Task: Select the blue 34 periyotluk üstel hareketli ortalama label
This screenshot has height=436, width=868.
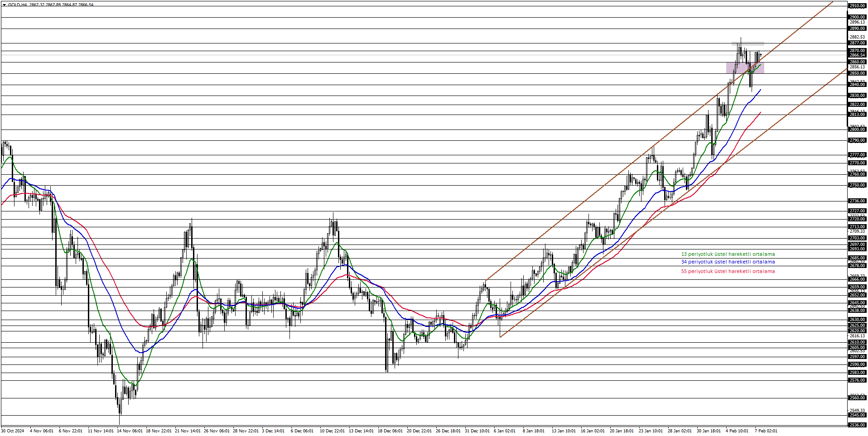Action: click(728, 262)
